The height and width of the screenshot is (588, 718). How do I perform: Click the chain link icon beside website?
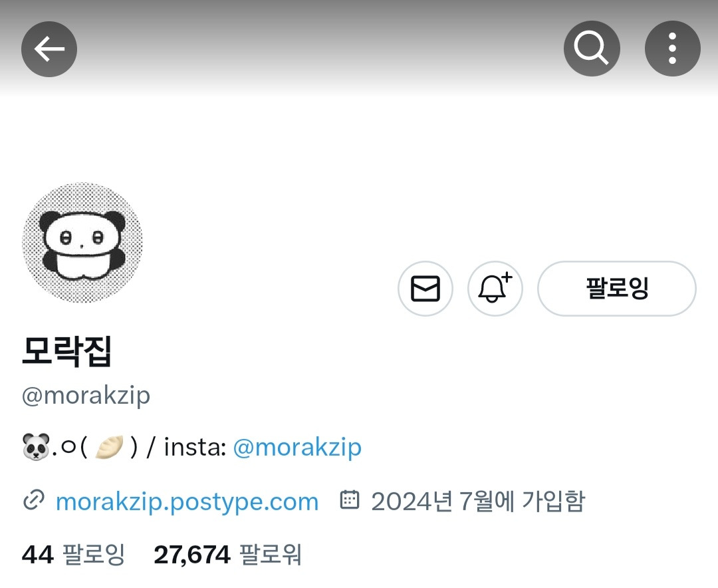tap(34, 500)
